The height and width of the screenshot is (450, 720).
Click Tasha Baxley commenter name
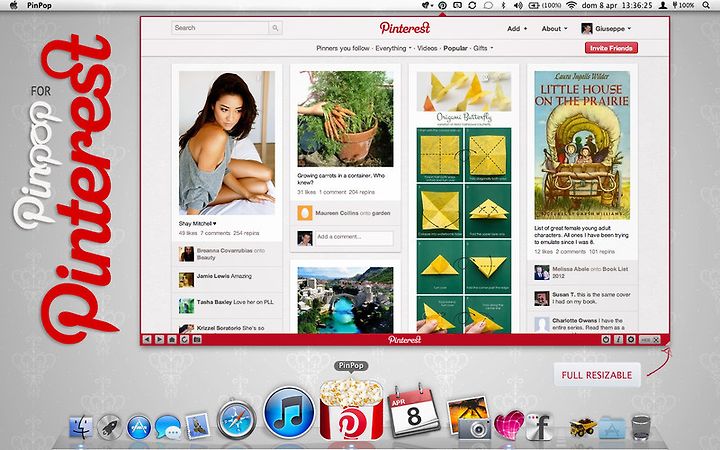tap(214, 302)
